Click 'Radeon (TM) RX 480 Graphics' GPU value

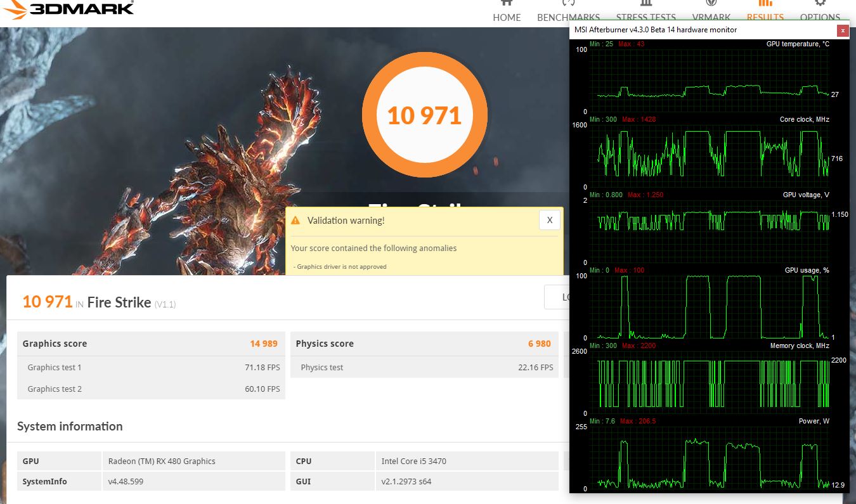(162, 461)
